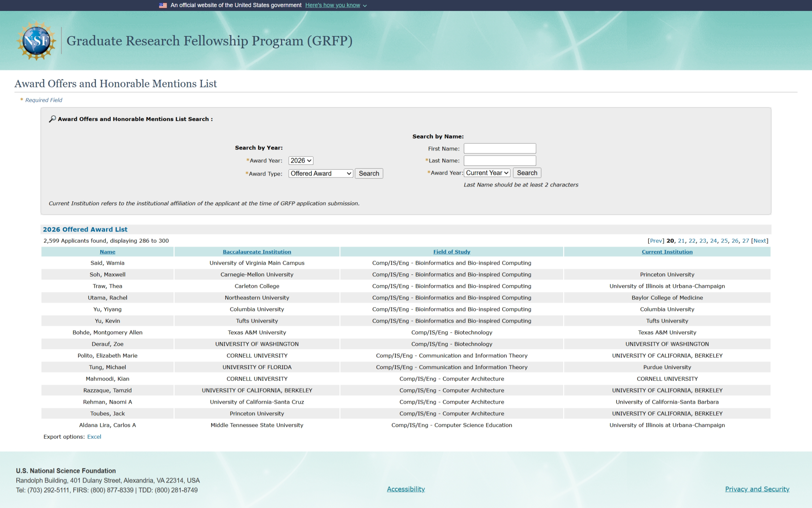Select name 'Traw, Thea'
The width and height of the screenshot is (812, 508).
click(107, 286)
